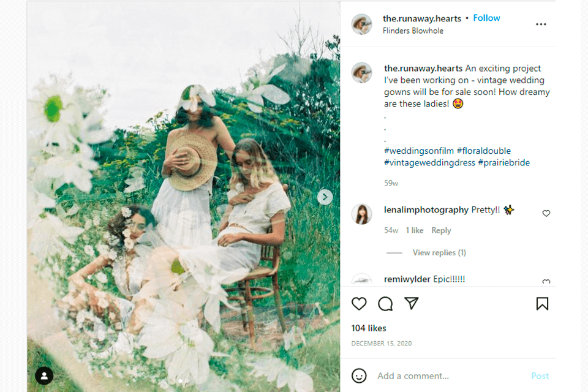Expand View replies (1)

439,252
